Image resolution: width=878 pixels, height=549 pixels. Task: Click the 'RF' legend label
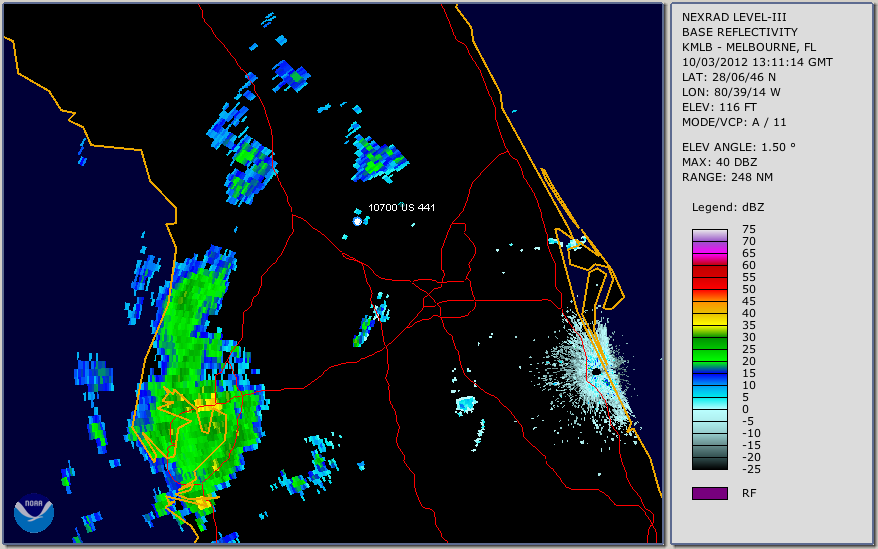749,493
